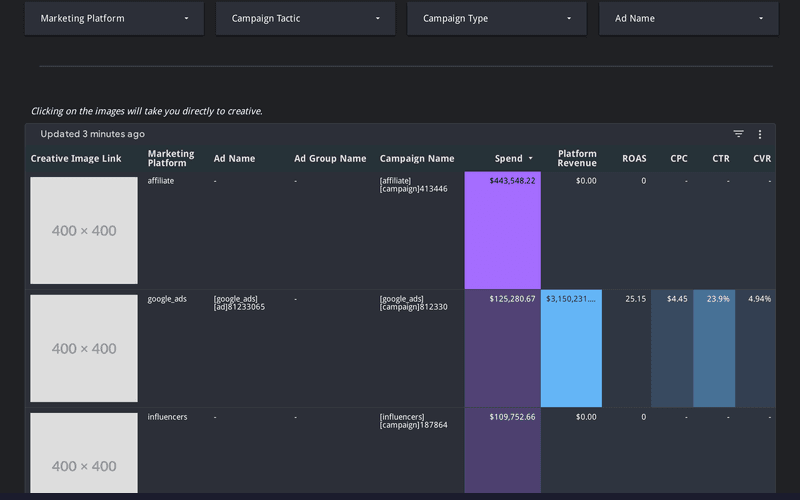
Task: Sort by Platform Revenue column header
Action: (x=577, y=158)
